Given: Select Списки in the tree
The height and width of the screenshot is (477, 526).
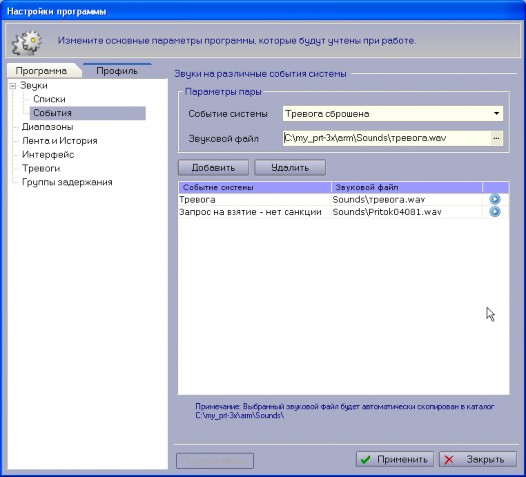Looking at the screenshot, I should 49,99.
